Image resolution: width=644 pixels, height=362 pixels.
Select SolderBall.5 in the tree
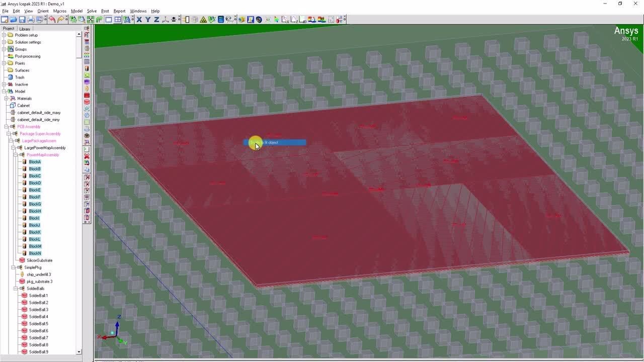[38, 324]
